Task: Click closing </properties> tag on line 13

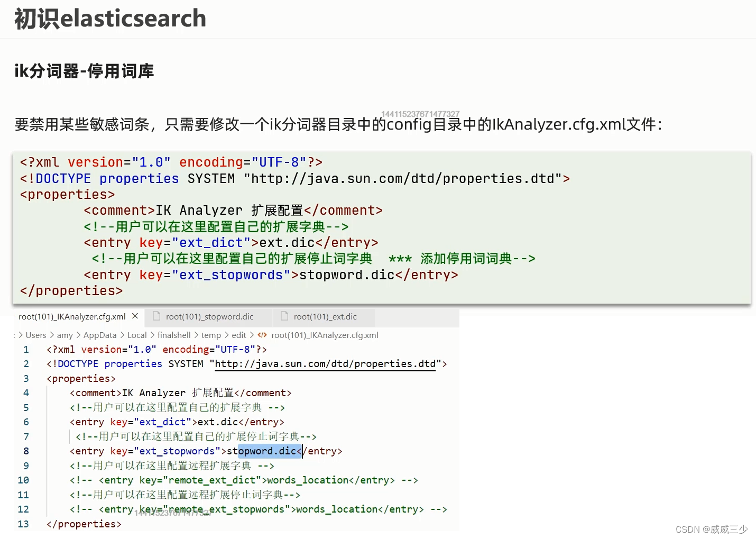Action: tap(84, 524)
